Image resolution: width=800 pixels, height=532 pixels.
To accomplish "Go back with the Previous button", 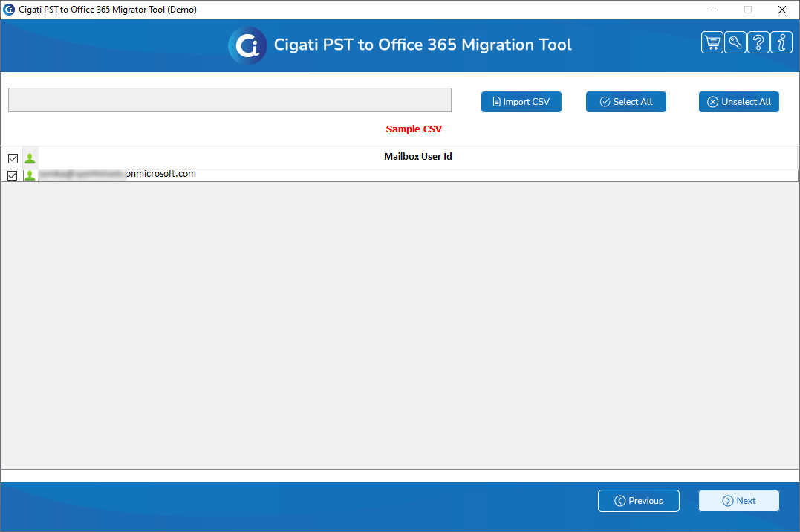I will (638, 501).
